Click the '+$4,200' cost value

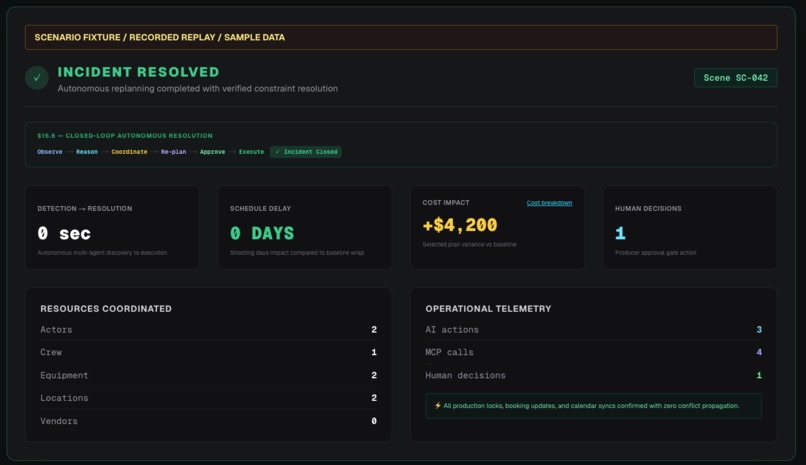[460, 225]
